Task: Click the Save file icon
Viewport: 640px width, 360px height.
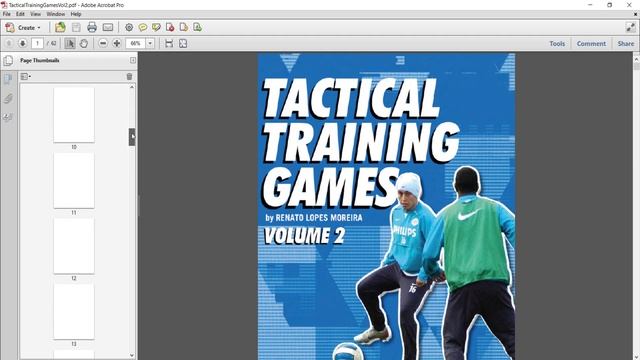Action: pos(76,27)
